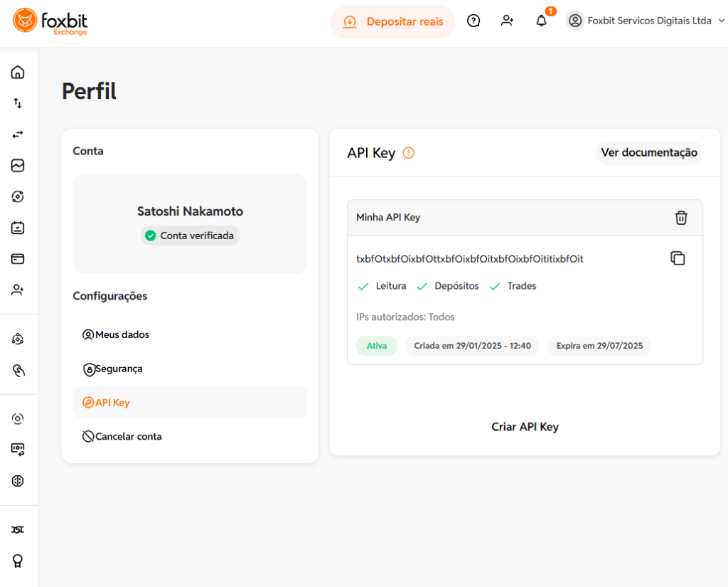Click the add-person sidebar icon
Screen dimensions: 728x587
(x=18, y=290)
